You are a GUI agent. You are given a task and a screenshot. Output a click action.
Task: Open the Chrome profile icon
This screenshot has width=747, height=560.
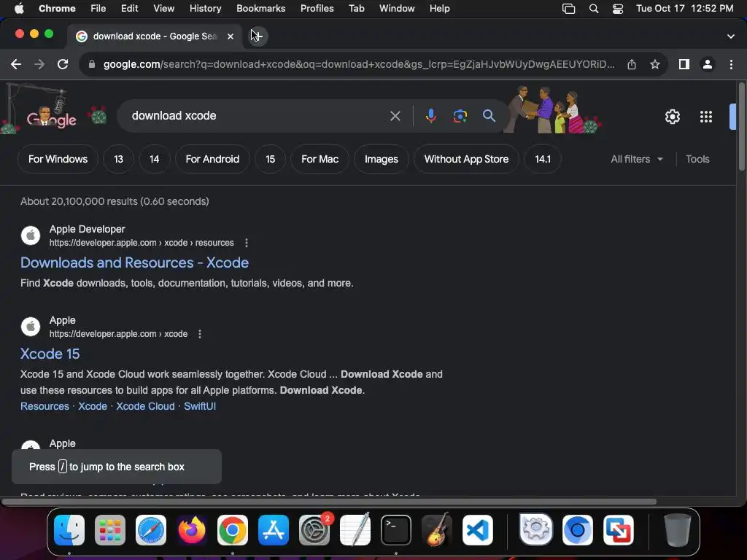point(708,64)
